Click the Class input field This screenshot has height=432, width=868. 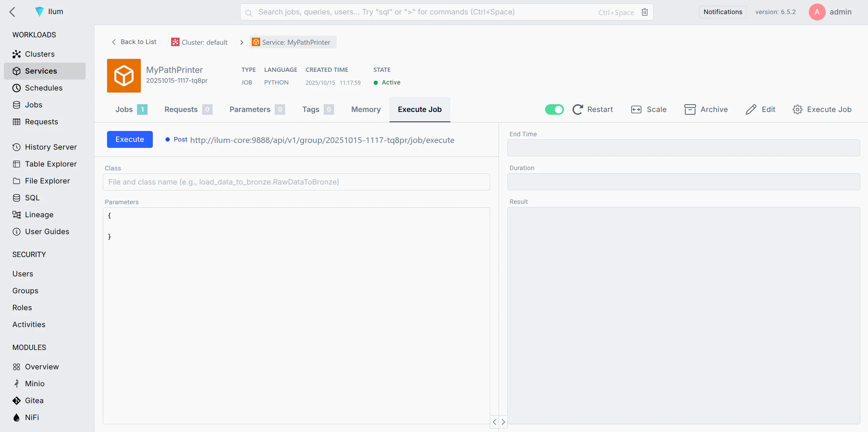click(x=296, y=182)
